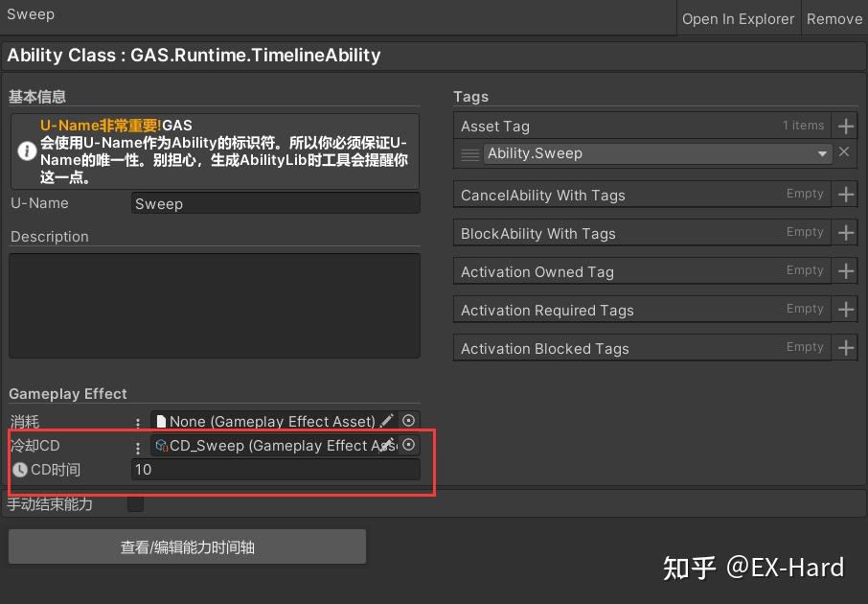The image size is (868, 604).
Task: Toggle the 手动结束能力 checkbox
Action: coord(135,502)
